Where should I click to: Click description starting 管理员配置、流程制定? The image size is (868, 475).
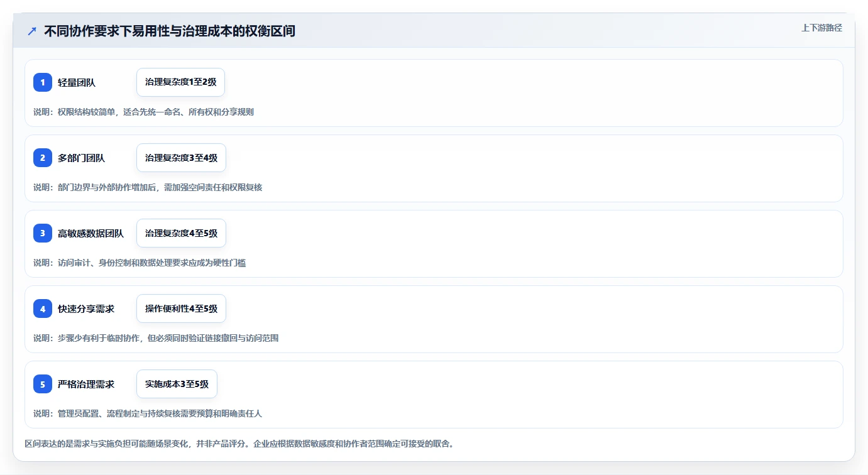click(148, 413)
